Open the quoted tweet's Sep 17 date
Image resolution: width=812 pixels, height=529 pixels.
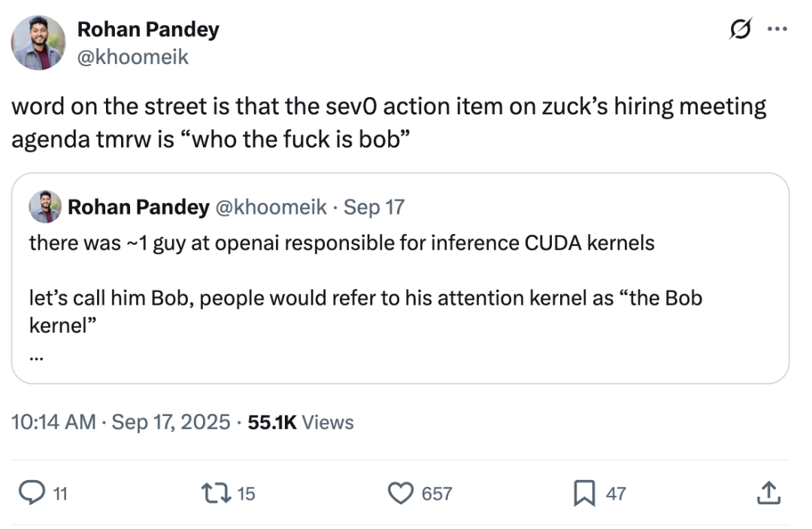point(374,207)
